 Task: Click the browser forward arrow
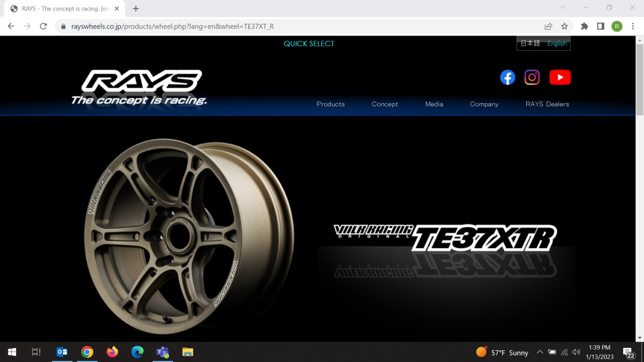[27, 26]
